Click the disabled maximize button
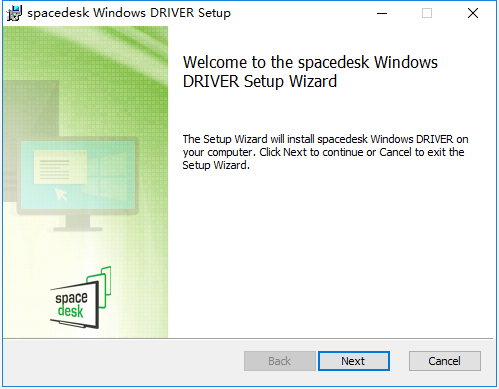The height and width of the screenshot is (389, 499). click(427, 13)
